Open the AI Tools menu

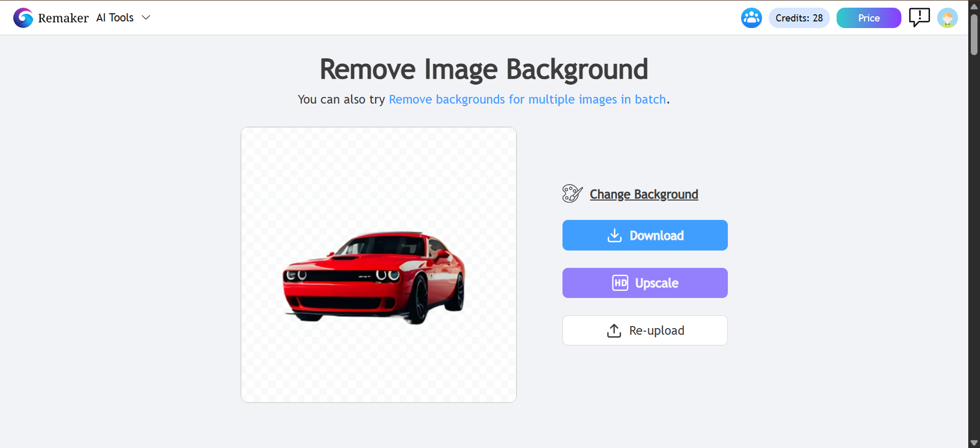(x=115, y=17)
